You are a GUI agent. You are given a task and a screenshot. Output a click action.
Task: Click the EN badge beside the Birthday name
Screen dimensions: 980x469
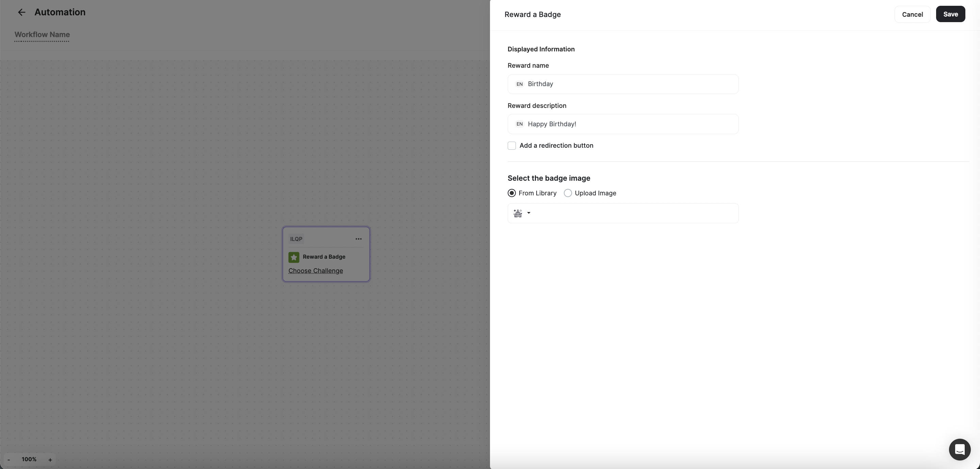pos(520,84)
